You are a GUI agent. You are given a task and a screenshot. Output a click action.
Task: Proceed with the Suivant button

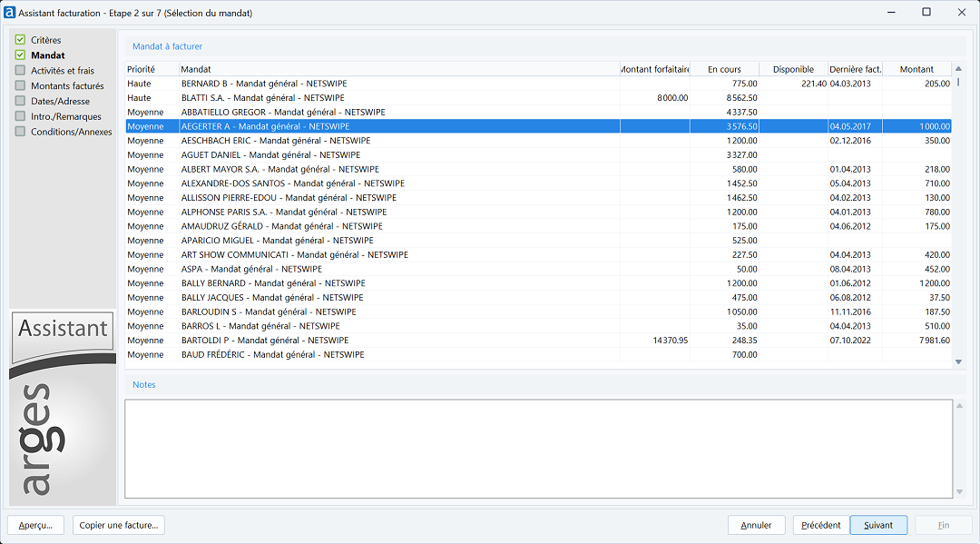click(878, 525)
